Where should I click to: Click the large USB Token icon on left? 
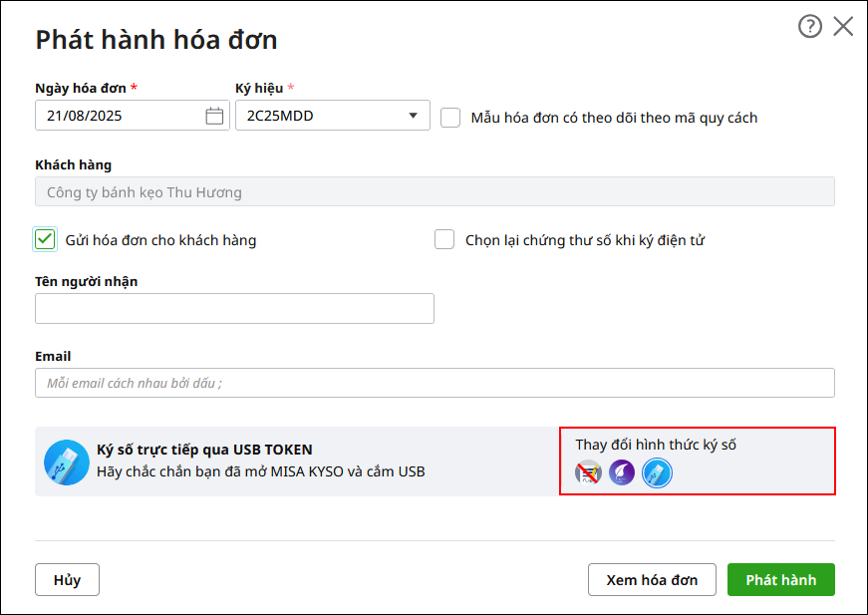tap(67, 461)
